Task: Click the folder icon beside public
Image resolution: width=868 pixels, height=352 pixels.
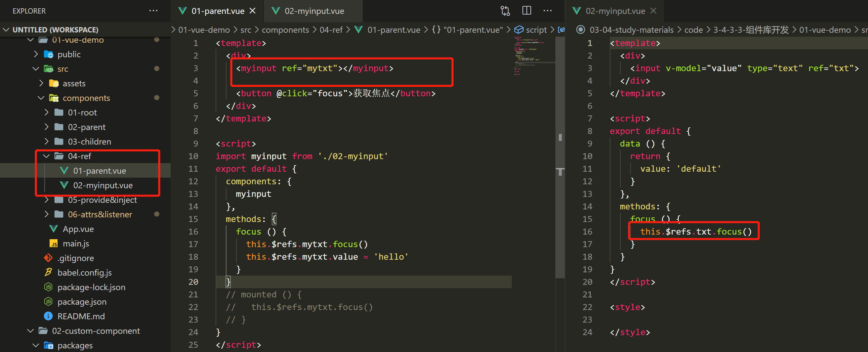Action: (x=49, y=54)
